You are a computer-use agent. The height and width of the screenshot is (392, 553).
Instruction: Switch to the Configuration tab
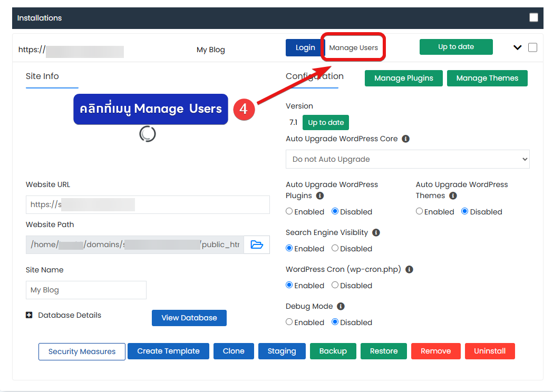[315, 76]
